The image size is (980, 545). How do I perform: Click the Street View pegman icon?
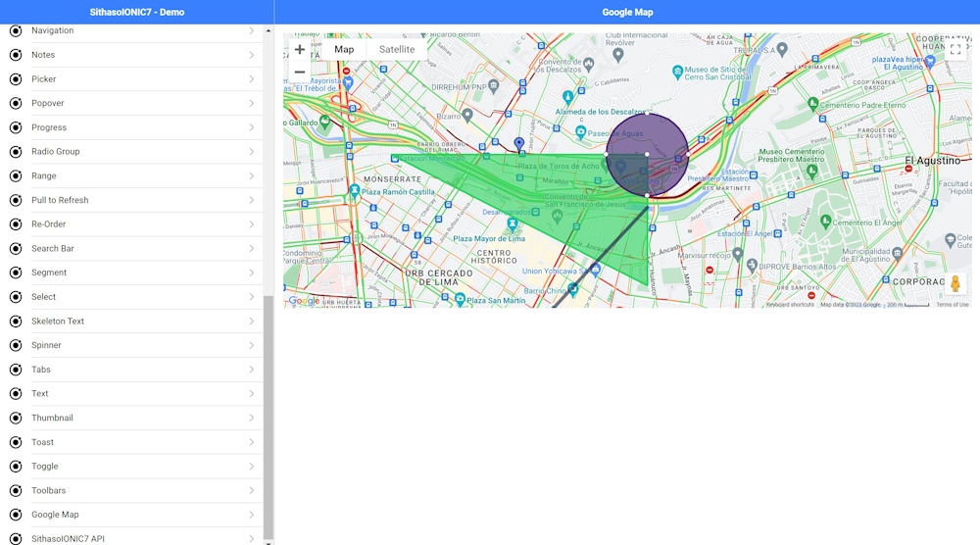point(955,283)
